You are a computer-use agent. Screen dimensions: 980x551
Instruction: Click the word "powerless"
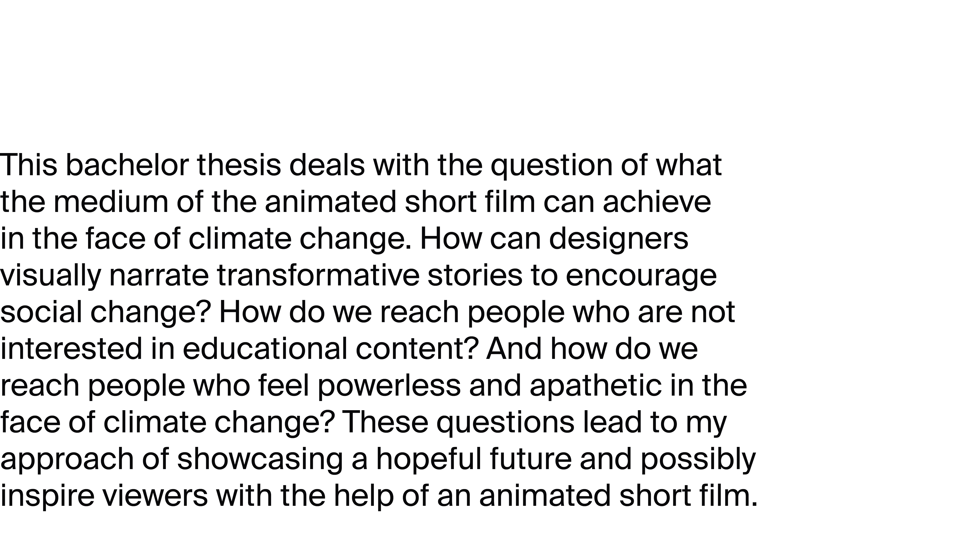389,386
